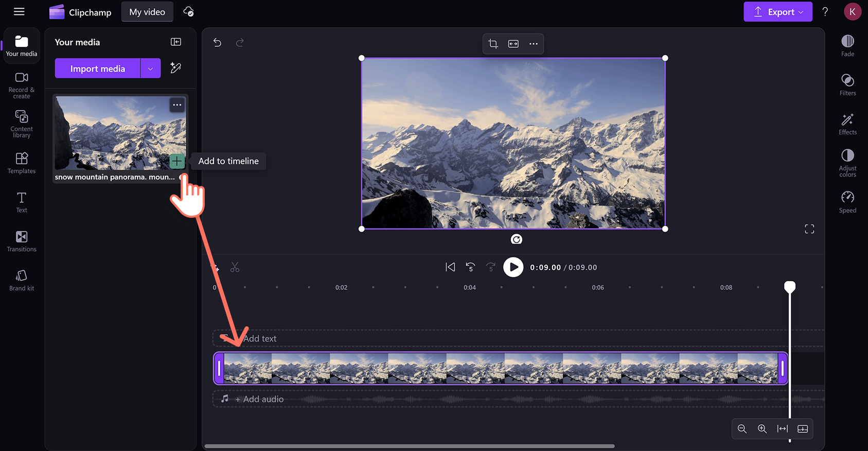Click the crop icon above preview
The image size is (868, 451).
pyautogui.click(x=493, y=44)
